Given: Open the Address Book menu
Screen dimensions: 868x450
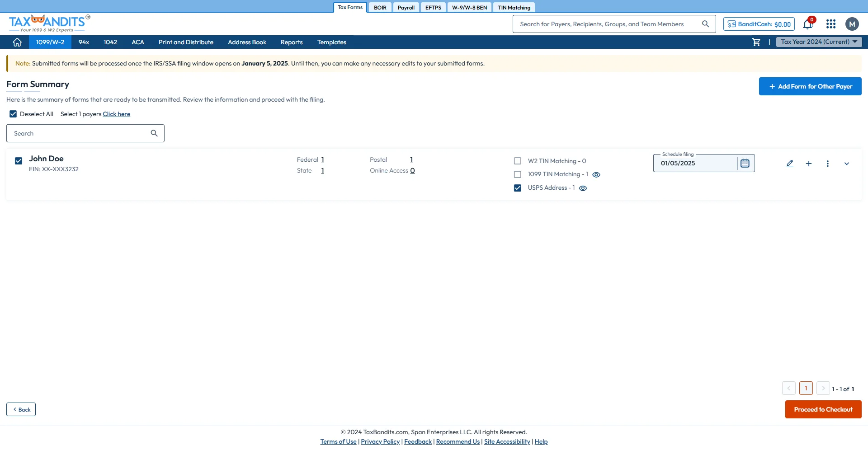Looking at the screenshot, I should click(x=247, y=42).
